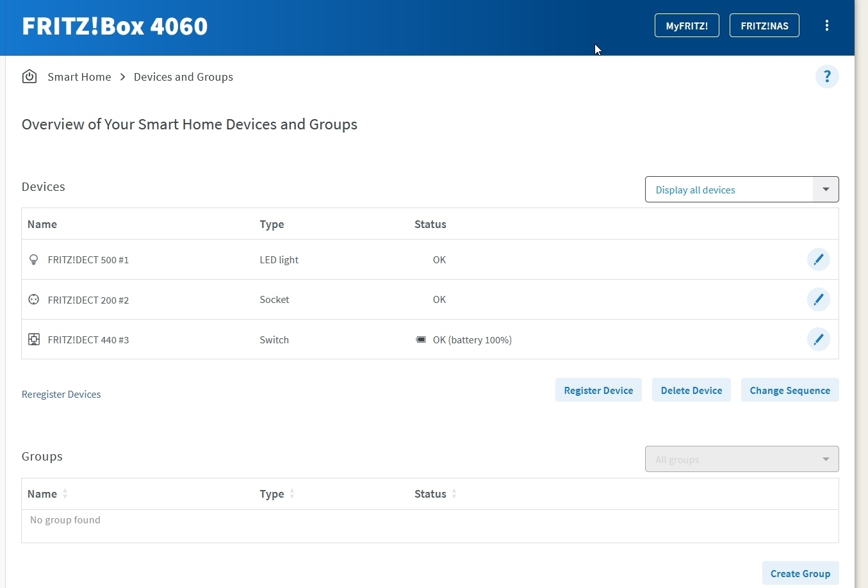Click the switch device icon
This screenshot has width=868, height=588.
coord(34,339)
